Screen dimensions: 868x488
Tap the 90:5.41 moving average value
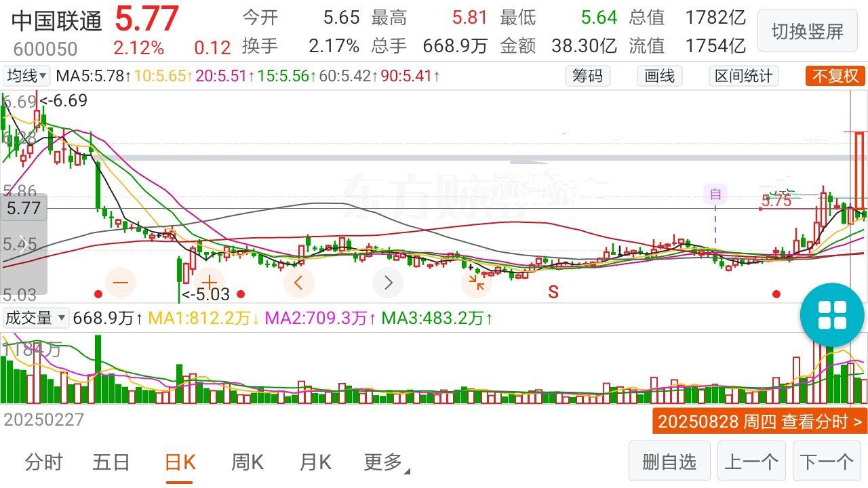[410, 76]
